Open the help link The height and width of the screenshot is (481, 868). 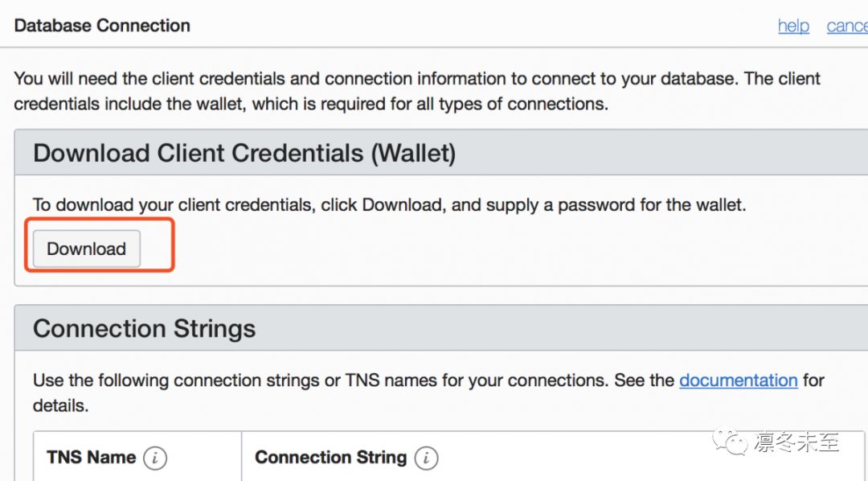tap(792, 26)
